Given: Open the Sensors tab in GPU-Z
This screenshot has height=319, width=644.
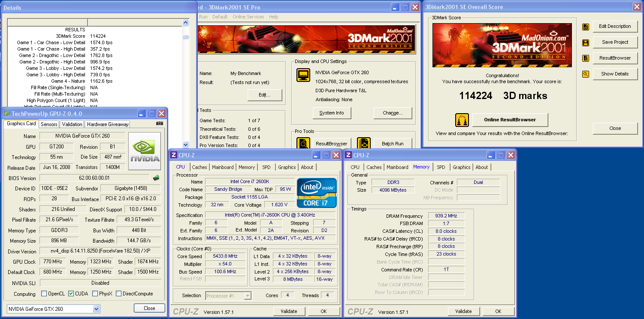Looking at the screenshot, I should [49, 124].
